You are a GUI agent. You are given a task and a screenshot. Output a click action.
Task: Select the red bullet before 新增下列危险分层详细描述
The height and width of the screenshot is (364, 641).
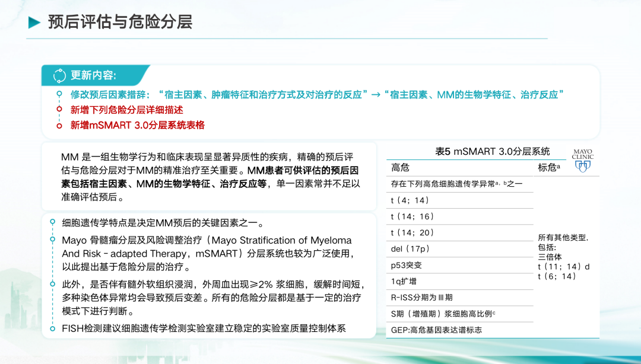[59, 110]
